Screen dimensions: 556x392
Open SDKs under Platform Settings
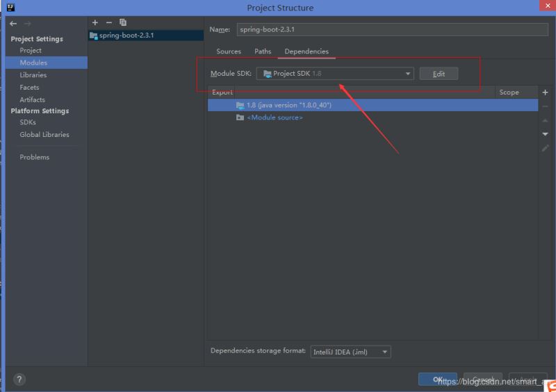pyautogui.click(x=28, y=122)
